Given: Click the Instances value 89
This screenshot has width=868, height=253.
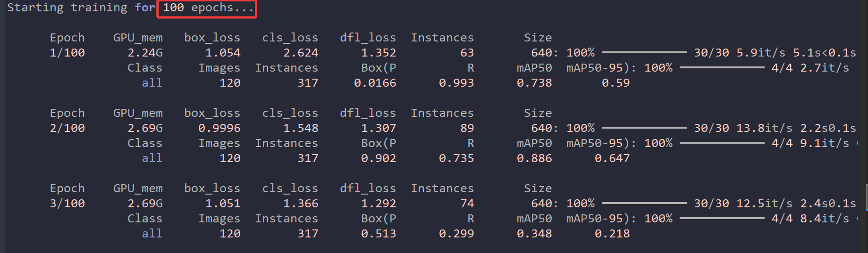Looking at the screenshot, I should tap(467, 128).
